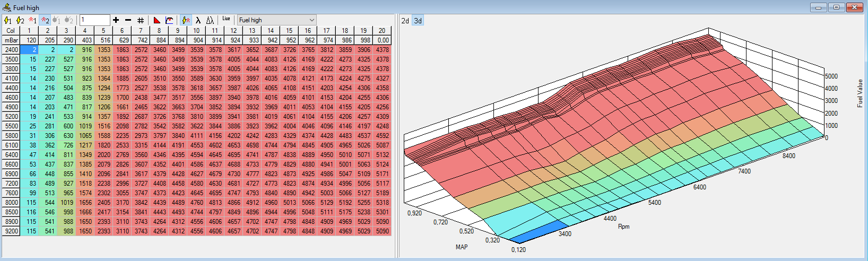Image resolution: width=868 pixels, height=261 pixels.
Task: Switch to the 2d graph tab
Action: (x=405, y=21)
